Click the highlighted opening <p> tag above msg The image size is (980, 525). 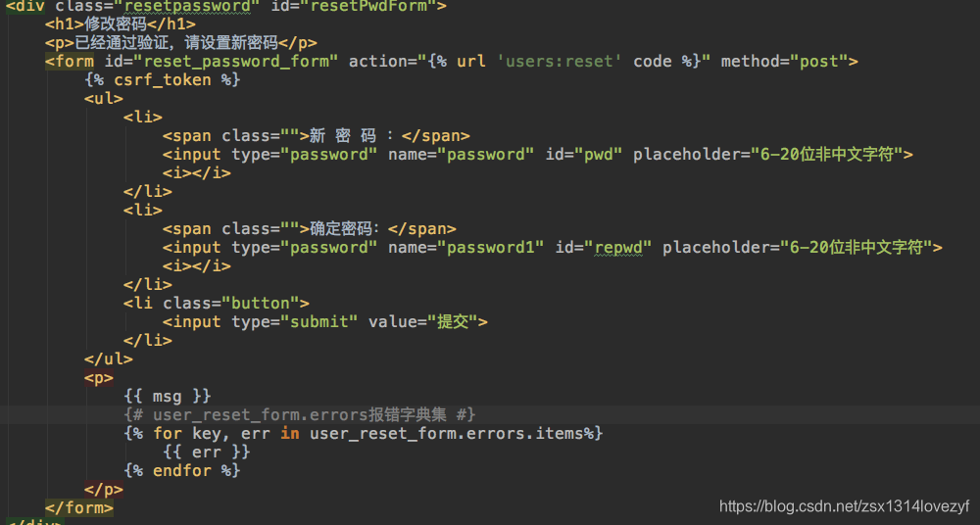[x=99, y=377]
